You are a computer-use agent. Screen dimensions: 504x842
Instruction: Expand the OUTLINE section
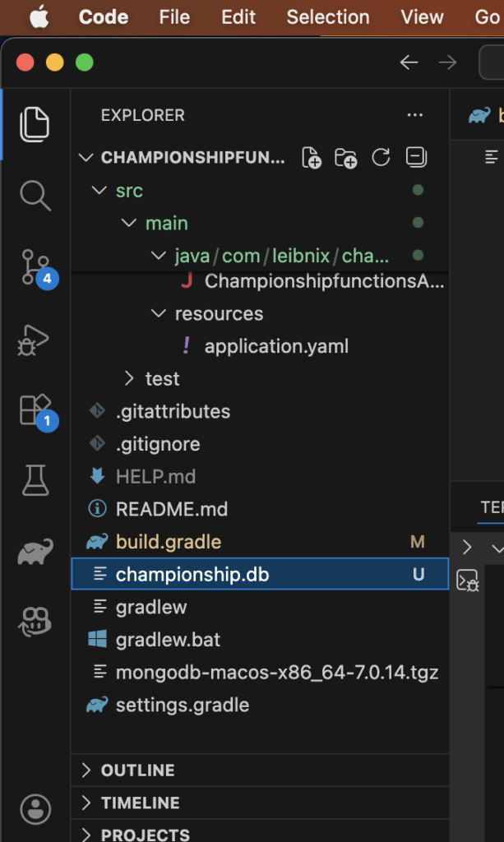pos(137,770)
